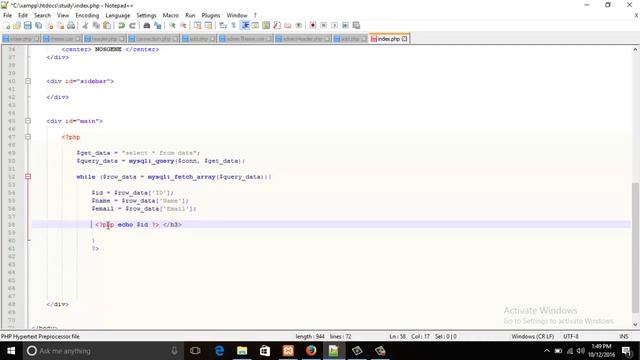Open the Macro menu

coord(171,15)
